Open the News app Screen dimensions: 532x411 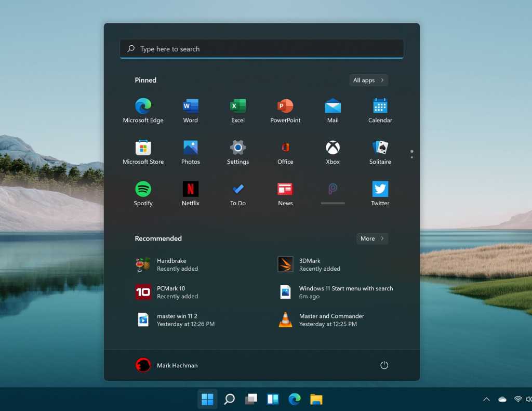(x=285, y=193)
